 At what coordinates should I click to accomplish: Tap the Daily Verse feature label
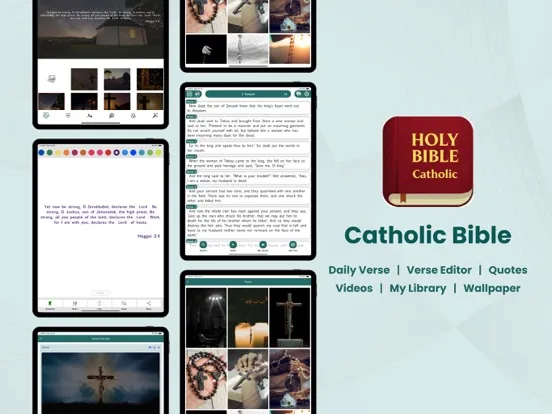pos(359,270)
